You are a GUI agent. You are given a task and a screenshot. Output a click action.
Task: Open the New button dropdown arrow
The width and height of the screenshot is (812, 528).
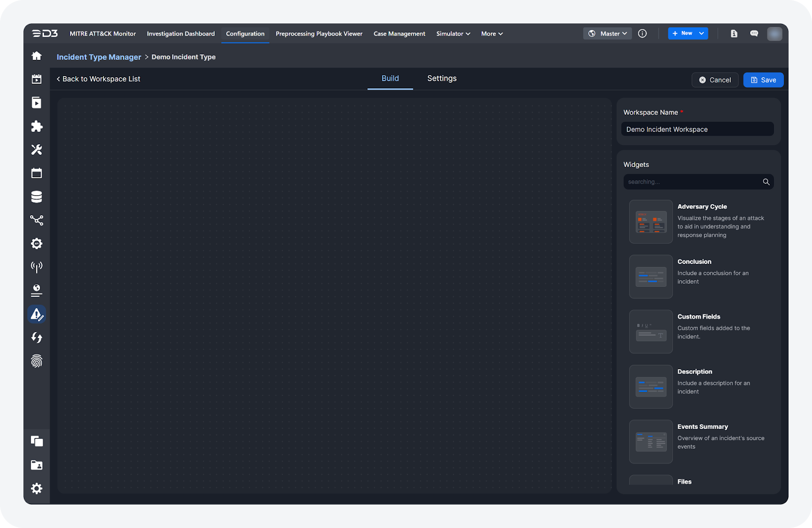point(701,34)
